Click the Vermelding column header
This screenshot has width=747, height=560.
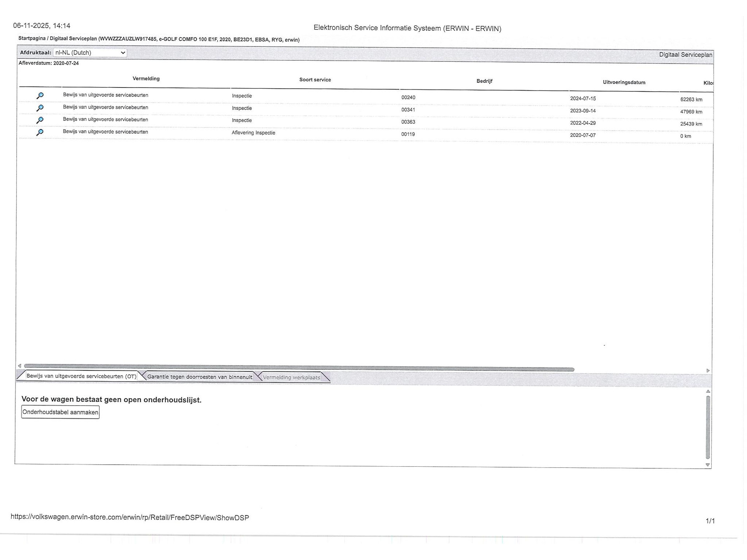click(146, 79)
